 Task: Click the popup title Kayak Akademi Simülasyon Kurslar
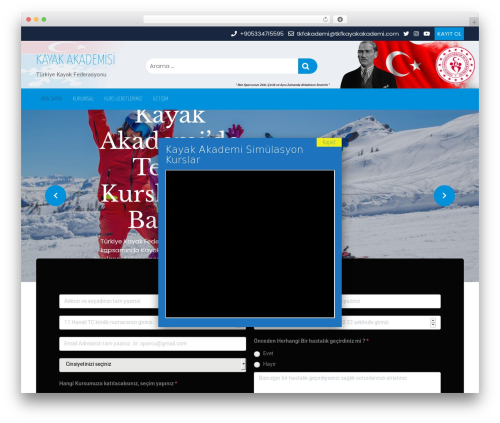tap(234, 154)
